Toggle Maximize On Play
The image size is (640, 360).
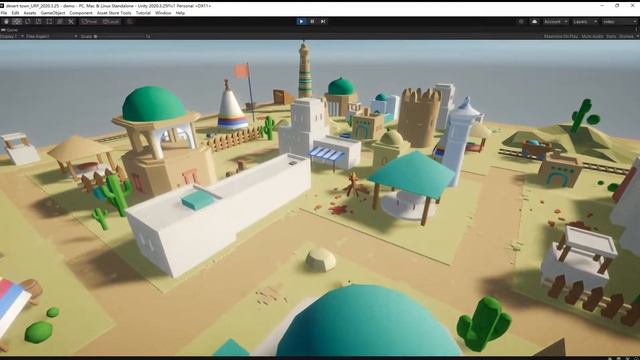coord(561,36)
